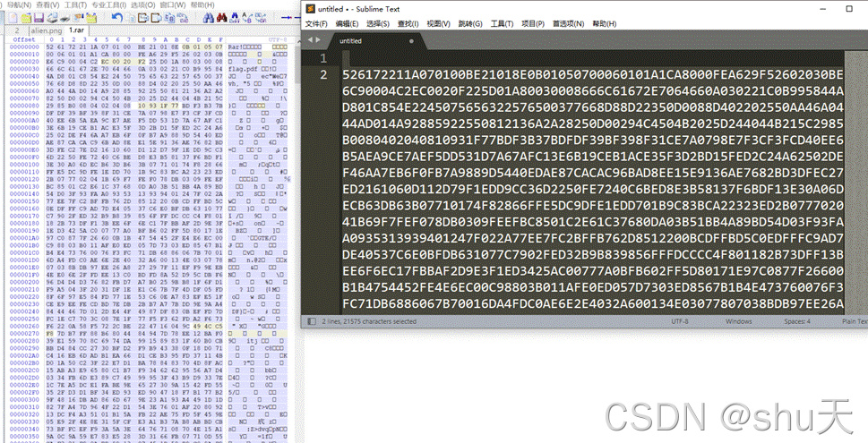Open the 文件(F) menu in Sublime Text
This screenshot has height=443, width=868.
(x=316, y=24)
